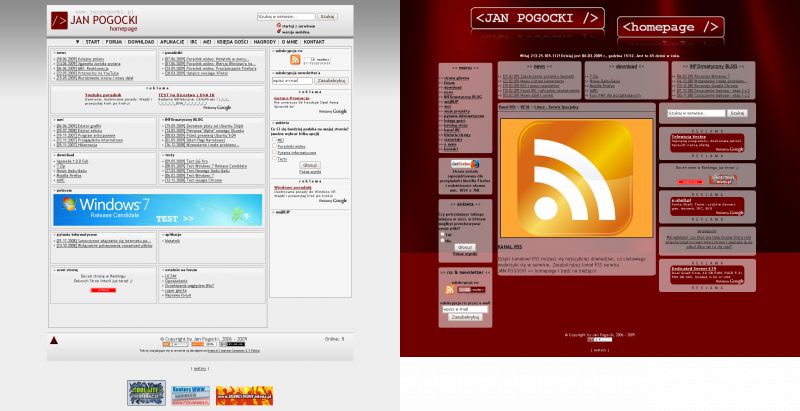
Task: Click the 'startuj z serwisem' link with icon
Action: [295, 25]
